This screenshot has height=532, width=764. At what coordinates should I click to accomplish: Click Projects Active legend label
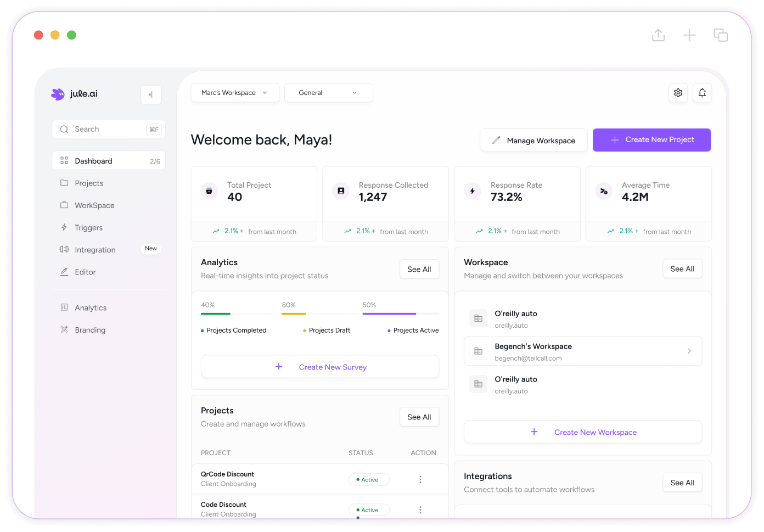point(416,330)
